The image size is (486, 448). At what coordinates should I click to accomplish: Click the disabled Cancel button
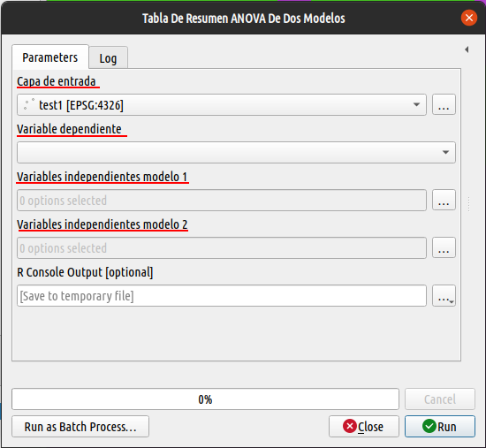(439, 399)
